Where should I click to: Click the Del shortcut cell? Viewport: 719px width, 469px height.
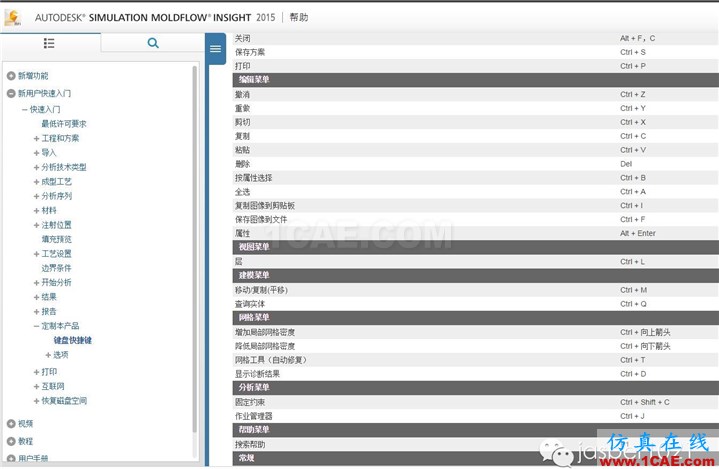(626, 164)
